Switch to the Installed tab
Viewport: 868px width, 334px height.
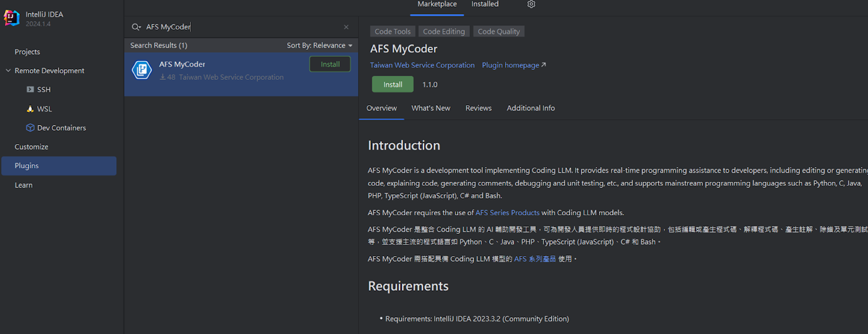pos(485,4)
